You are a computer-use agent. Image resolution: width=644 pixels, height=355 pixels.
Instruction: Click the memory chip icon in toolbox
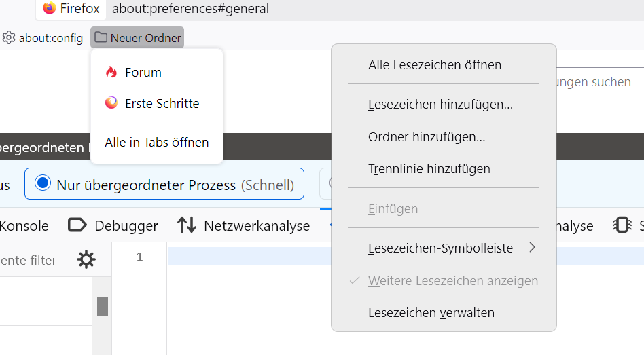(x=621, y=225)
